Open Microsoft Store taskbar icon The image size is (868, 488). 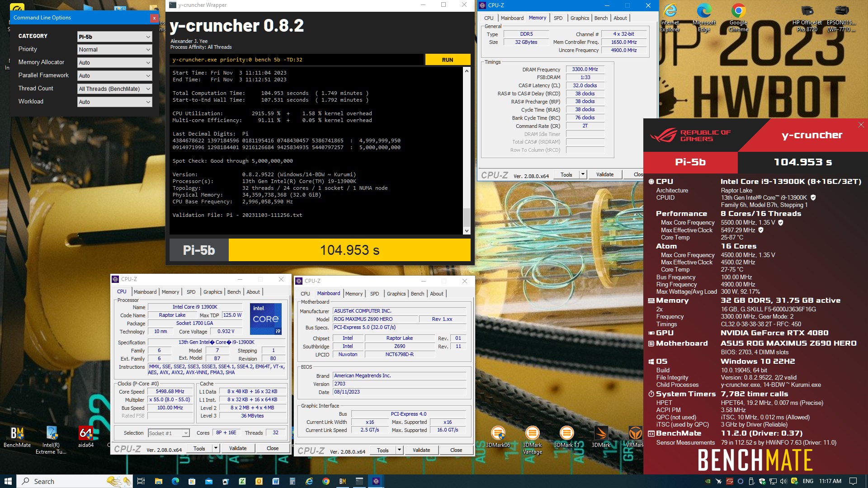tap(192, 481)
